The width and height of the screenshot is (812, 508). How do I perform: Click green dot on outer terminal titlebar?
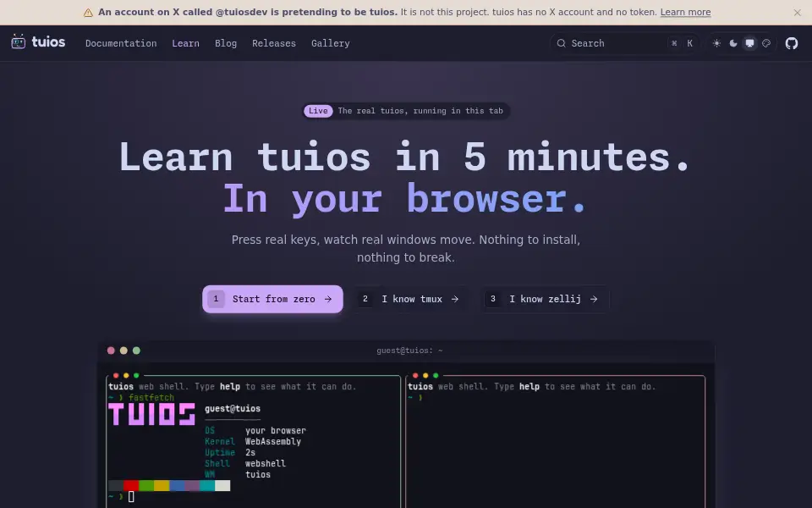point(137,351)
